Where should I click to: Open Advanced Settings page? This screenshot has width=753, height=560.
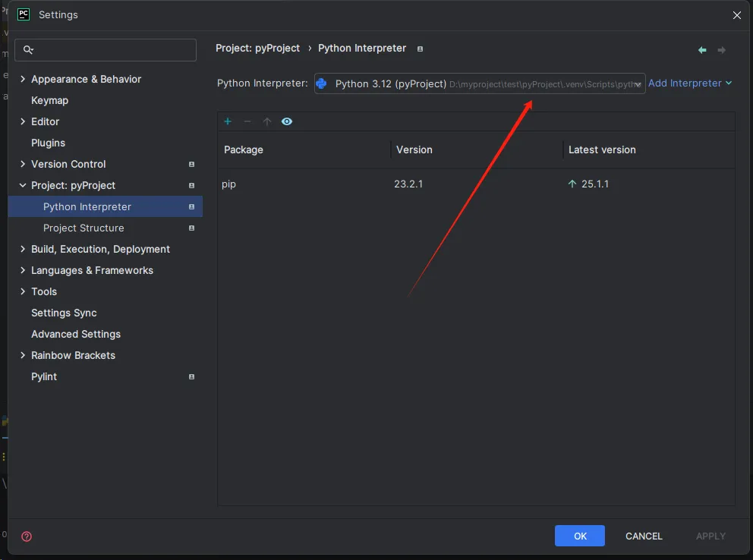point(76,334)
